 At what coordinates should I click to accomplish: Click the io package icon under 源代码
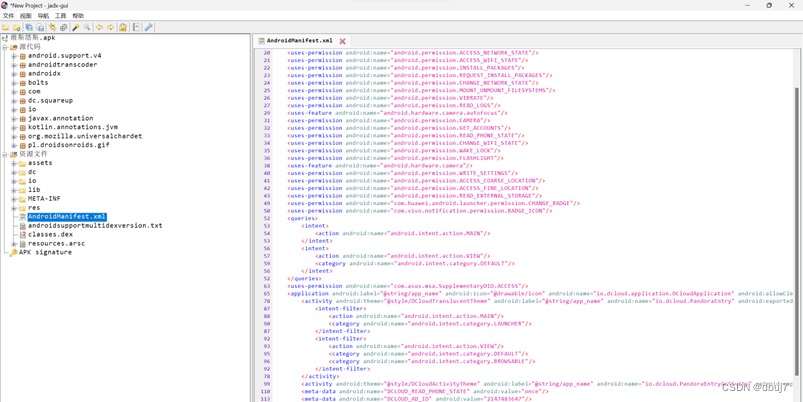coord(23,110)
